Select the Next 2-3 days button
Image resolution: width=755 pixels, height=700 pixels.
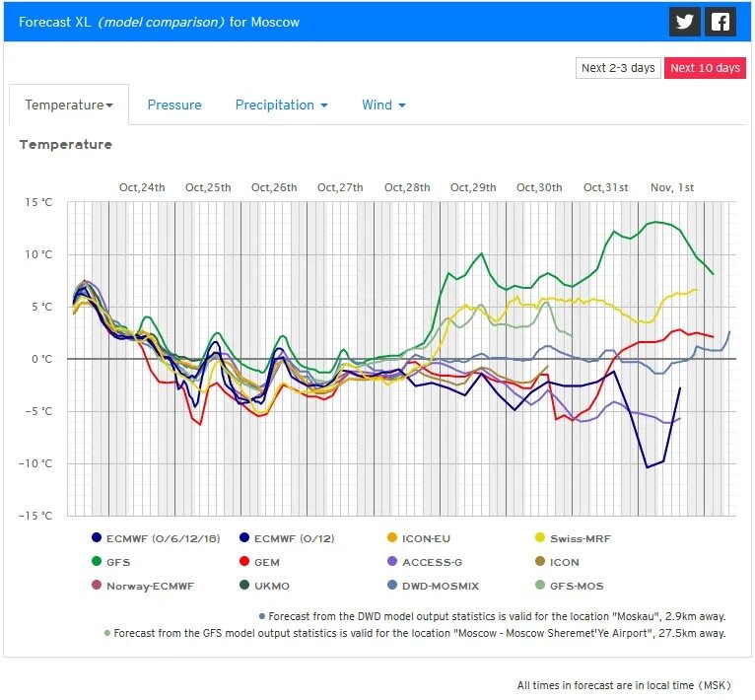(618, 68)
